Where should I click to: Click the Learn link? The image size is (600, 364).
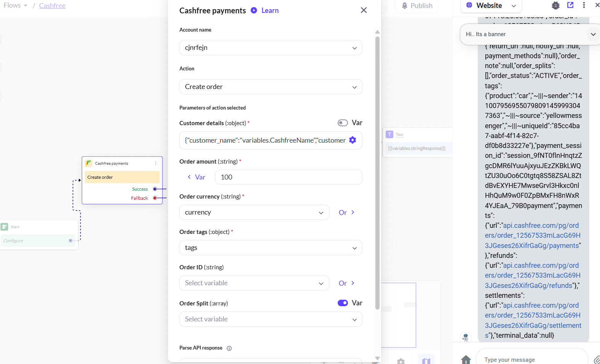(x=270, y=11)
